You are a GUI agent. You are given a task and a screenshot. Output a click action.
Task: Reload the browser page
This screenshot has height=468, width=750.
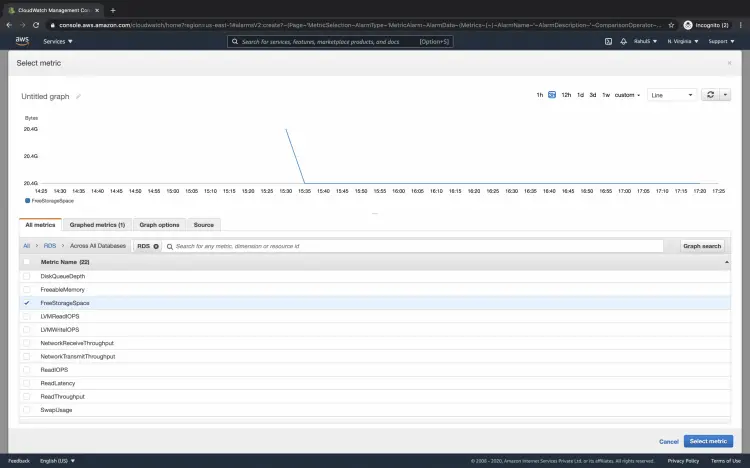click(36, 25)
